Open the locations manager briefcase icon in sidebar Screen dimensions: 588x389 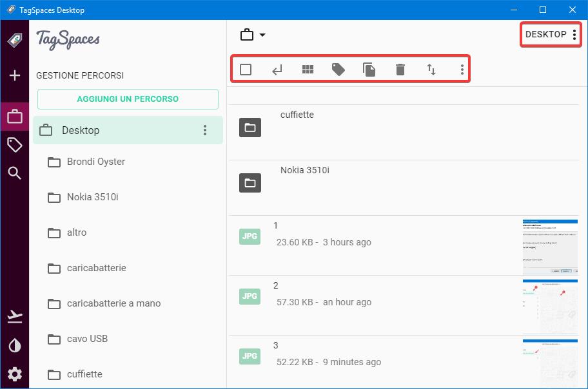tap(15, 117)
